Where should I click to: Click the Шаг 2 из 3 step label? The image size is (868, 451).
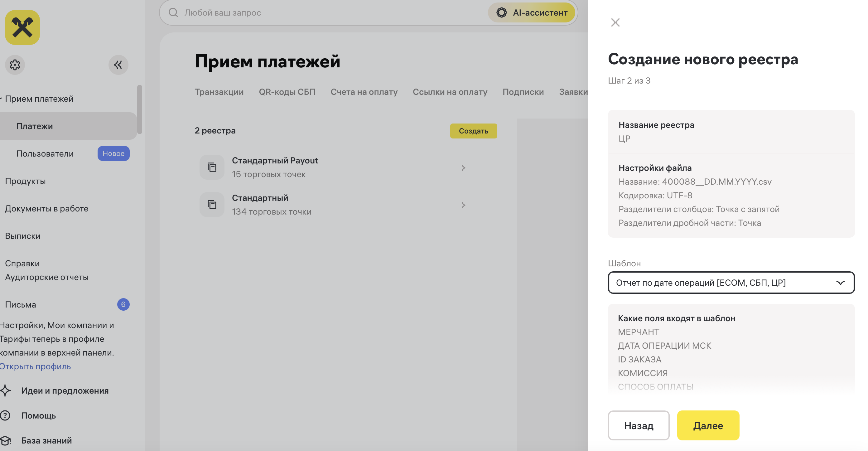pyautogui.click(x=629, y=80)
